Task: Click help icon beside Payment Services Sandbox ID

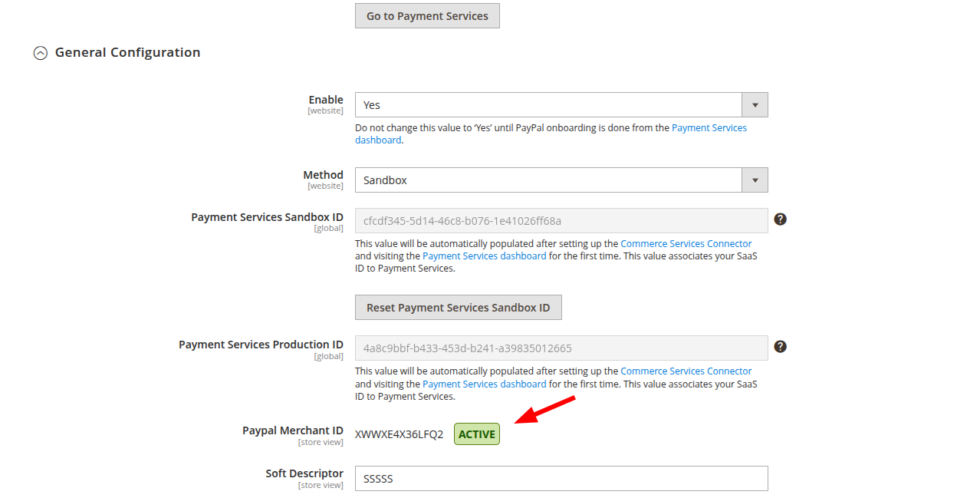Action: pos(780,219)
